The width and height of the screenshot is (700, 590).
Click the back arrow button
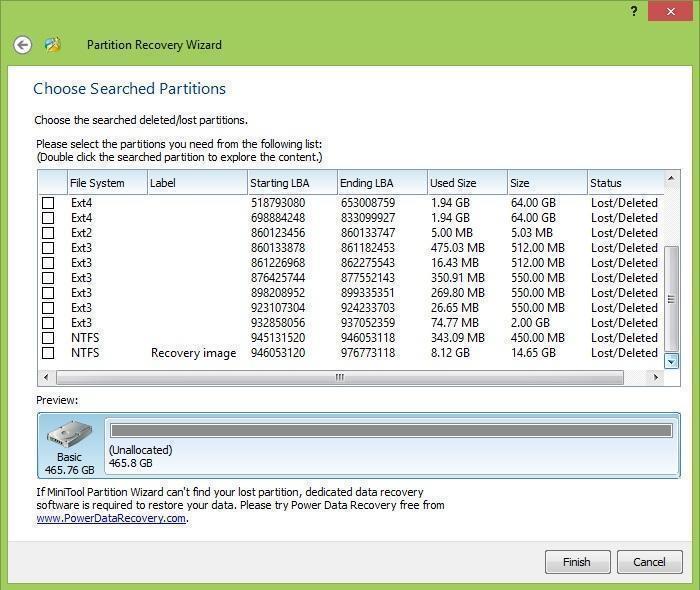coord(23,45)
